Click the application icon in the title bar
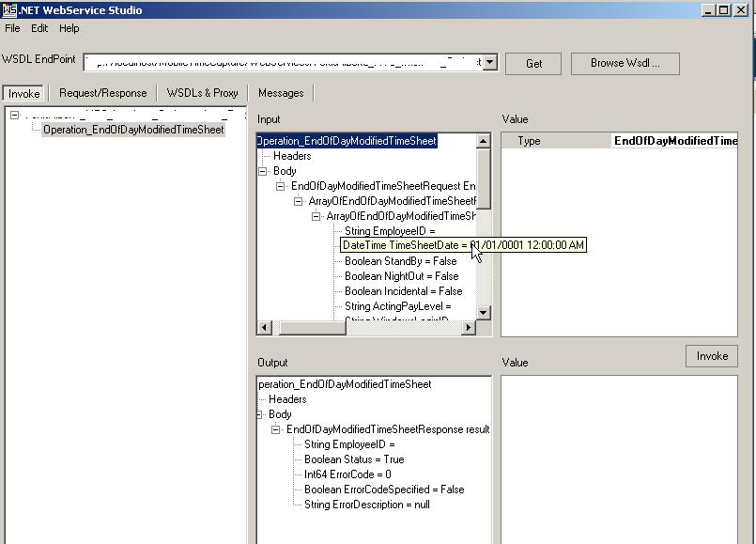Viewport: 756px width, 544px height. pos(9,9)
